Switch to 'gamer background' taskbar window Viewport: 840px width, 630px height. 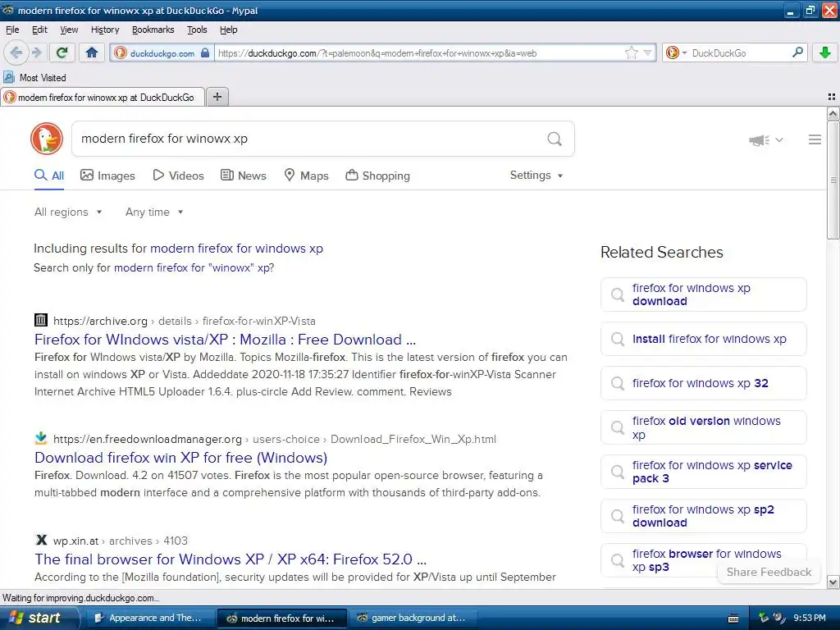(413, 618)
